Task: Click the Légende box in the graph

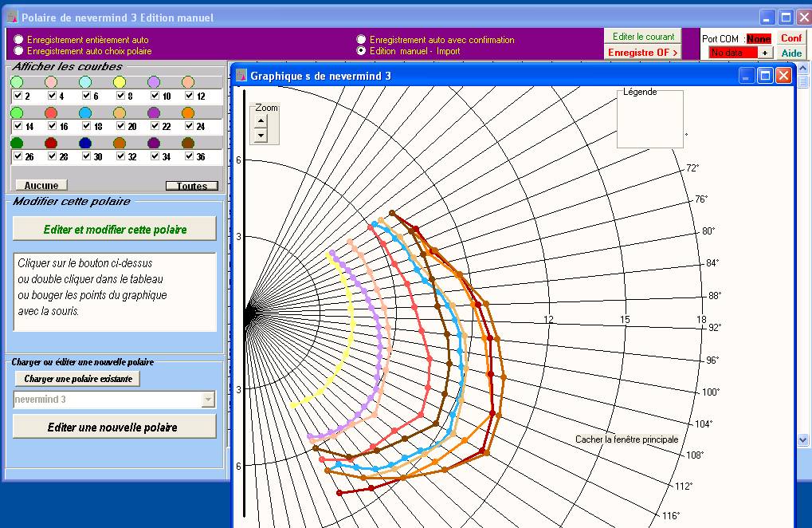Action: click(650, 120)
